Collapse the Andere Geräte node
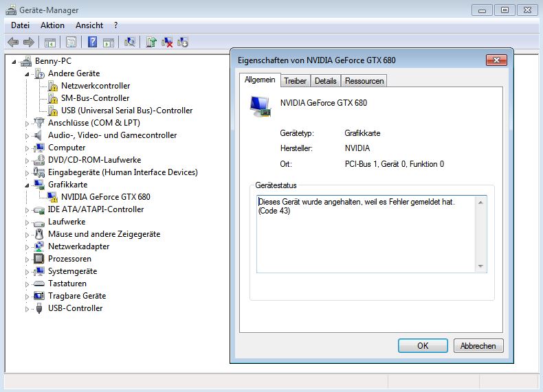Screen dimensions: 543x392 [x=27, y=74]
